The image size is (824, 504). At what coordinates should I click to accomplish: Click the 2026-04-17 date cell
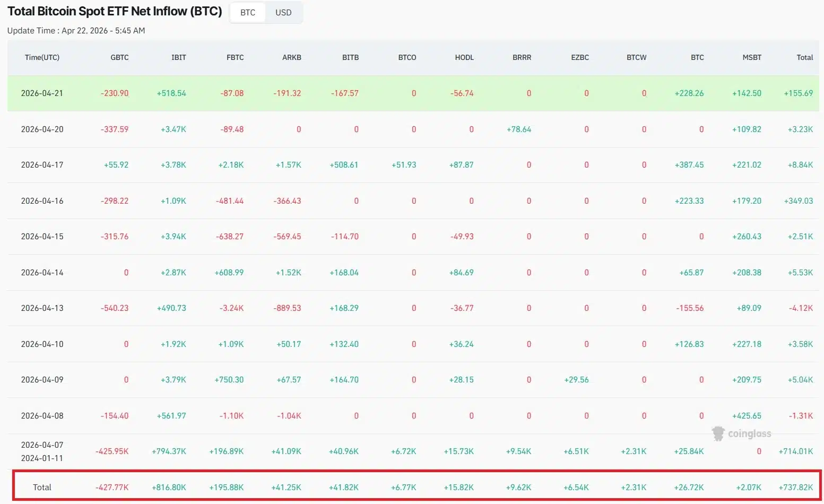click(x=42, y=165)
